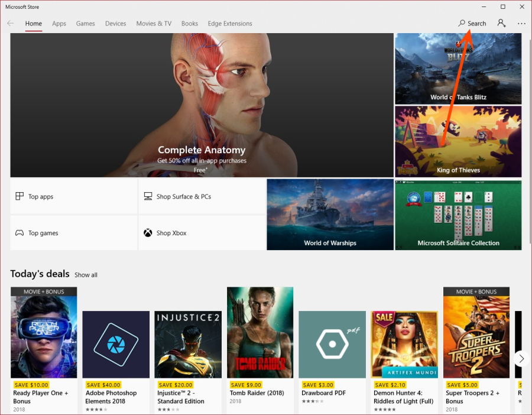Click the SAVE $40.00 badge
532x415 pixels.
[x=103, y=385]
